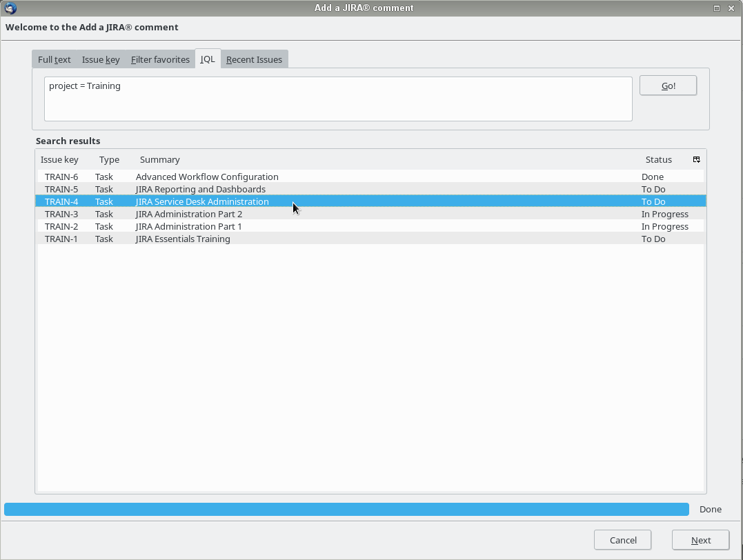Click the application icon in title bar

(10, 8)
